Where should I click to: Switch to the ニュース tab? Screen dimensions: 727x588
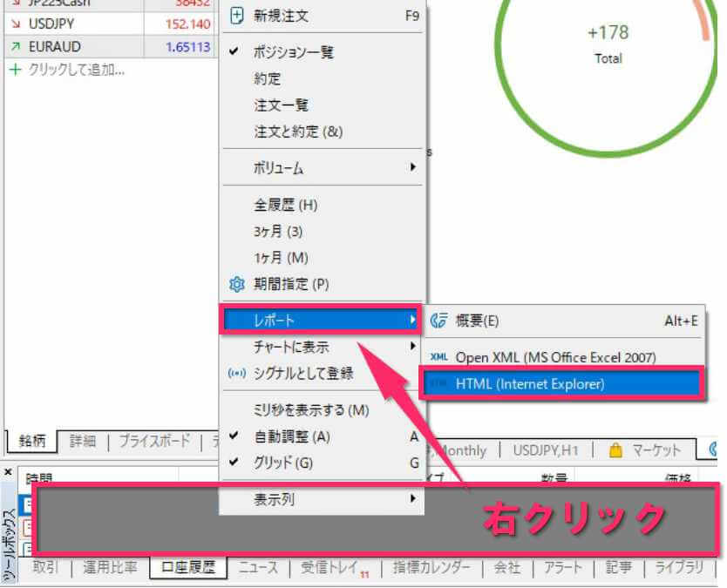[x=257, y=567]
